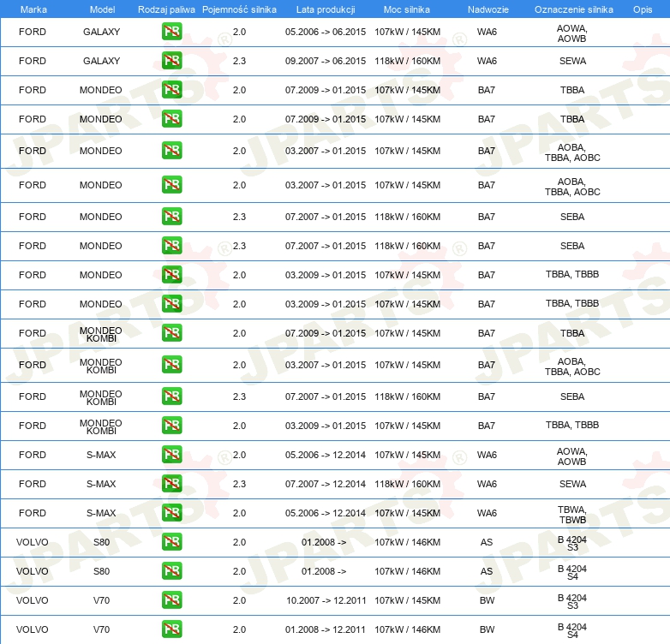Select engine code SEWA in GALAXY row
This screenshot has width=670, height=644.
572,61
